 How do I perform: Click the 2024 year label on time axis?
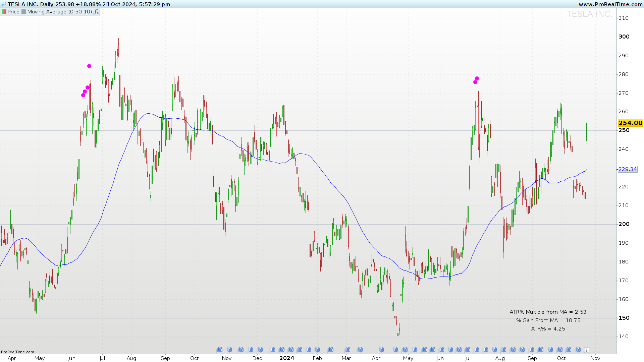[x=287, y=358]
